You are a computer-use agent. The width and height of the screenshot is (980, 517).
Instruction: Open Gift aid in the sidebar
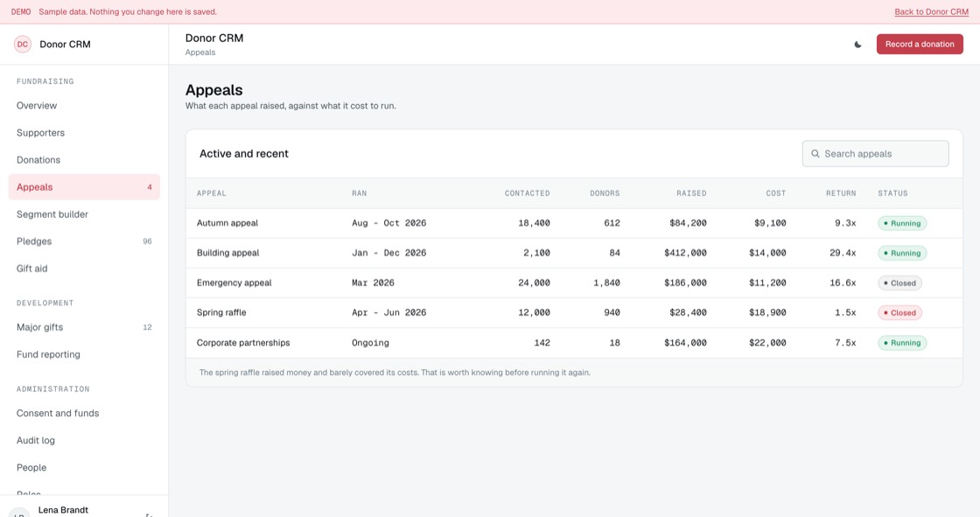[x=84, y=269]
